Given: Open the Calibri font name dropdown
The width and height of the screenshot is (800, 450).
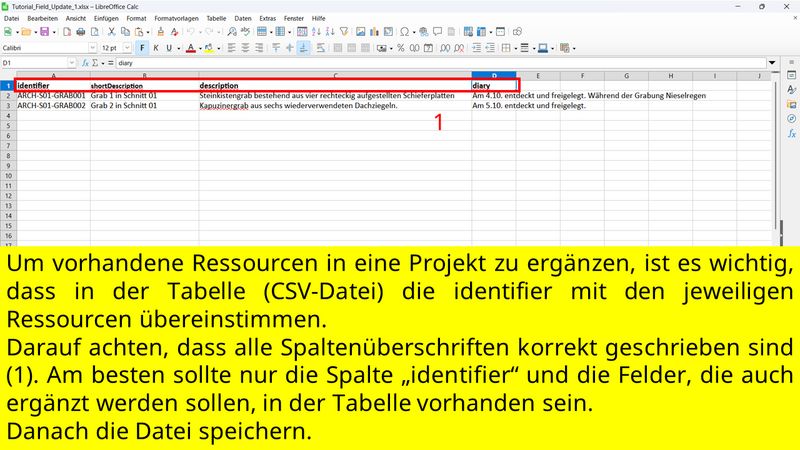Looking at the screenshot, I should [x=92, y=48].
